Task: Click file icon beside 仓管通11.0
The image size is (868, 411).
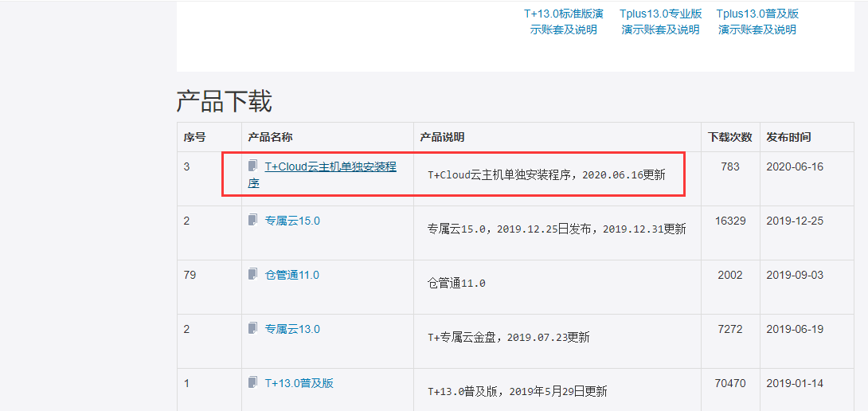Action: 253,274
